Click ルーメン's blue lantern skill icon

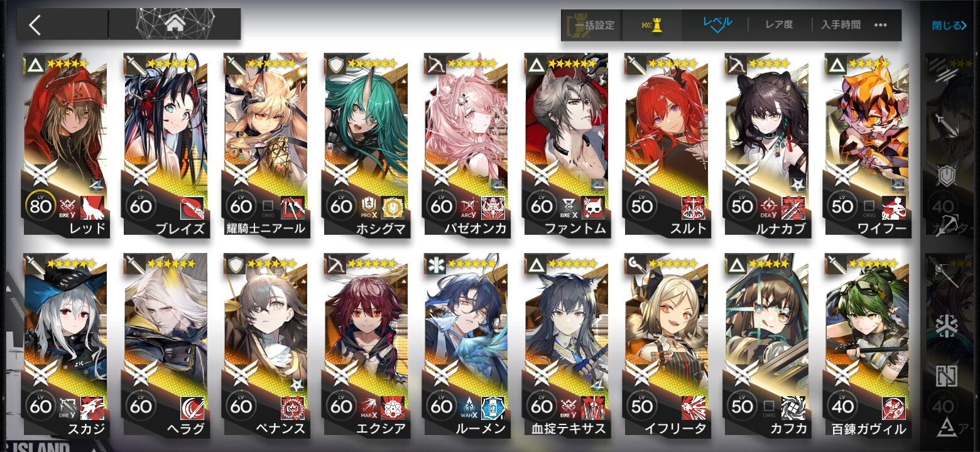493,407
